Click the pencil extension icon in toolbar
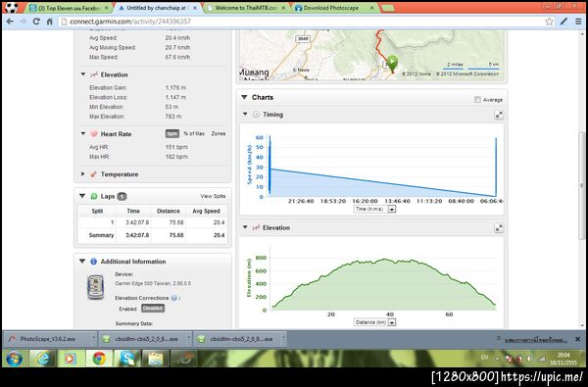The height and width of the screenshot is (387, 588). coord(563,22)
